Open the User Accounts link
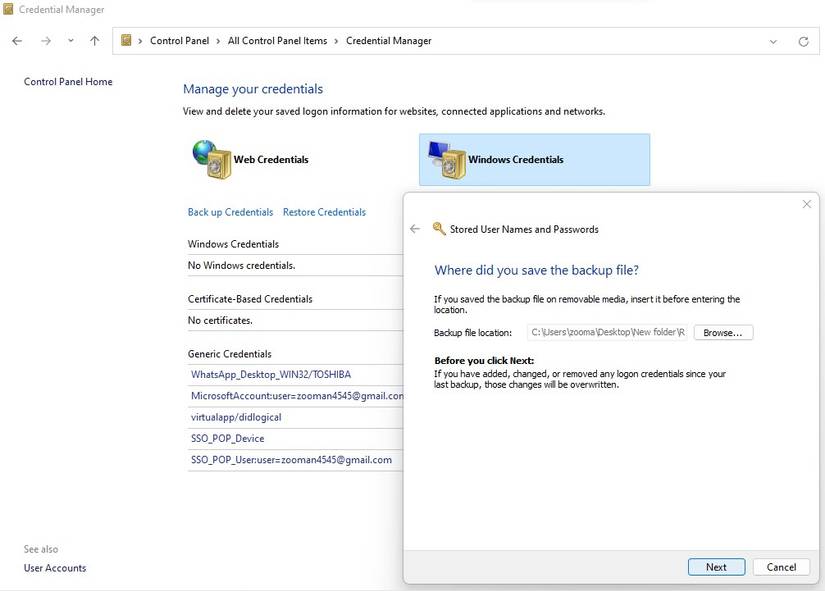 coord(55,568)
